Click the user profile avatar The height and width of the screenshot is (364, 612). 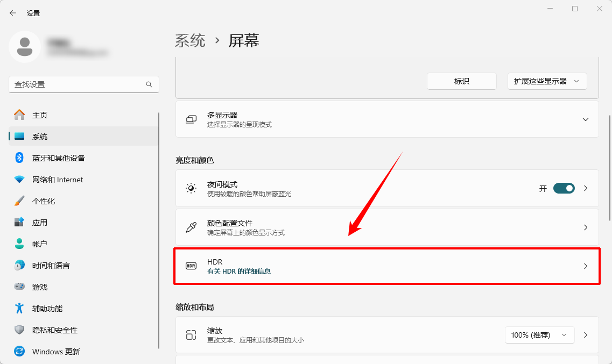coord(25,47)
